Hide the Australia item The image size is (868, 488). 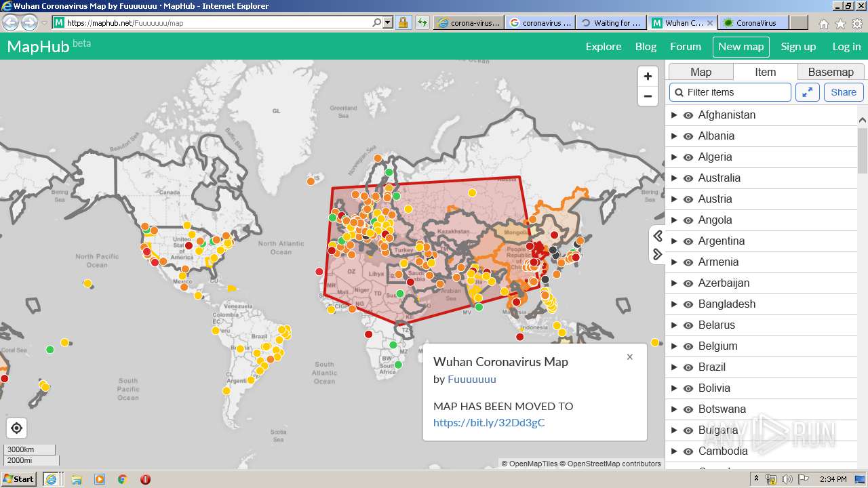click(x=688, y=178)
